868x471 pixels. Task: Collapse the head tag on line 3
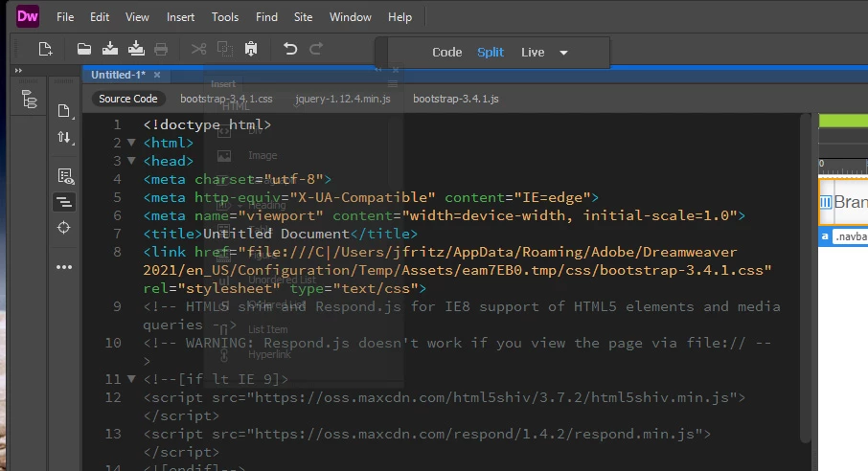pyautogui.click(x=132, y=161)
